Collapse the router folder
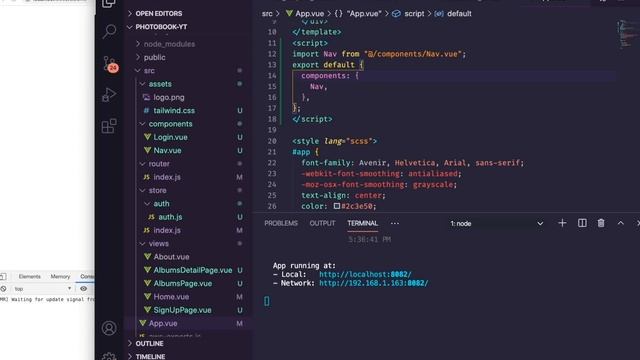The image size is (640, 360). tap(159, 164)
